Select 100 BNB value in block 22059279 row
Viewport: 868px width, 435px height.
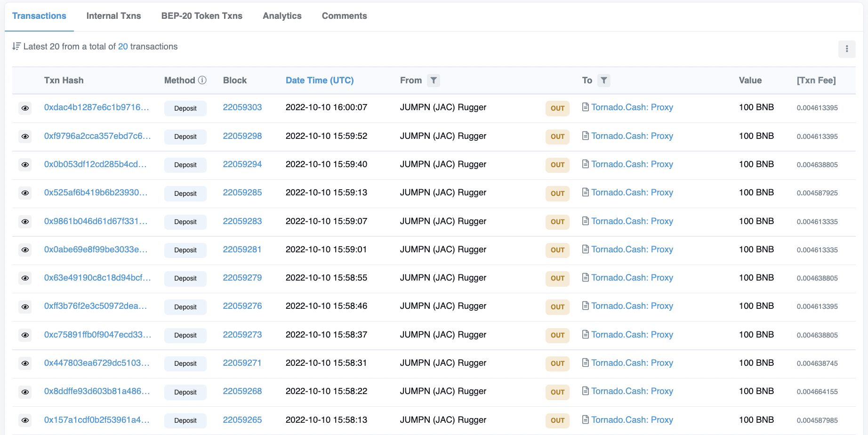pos(756,278)
